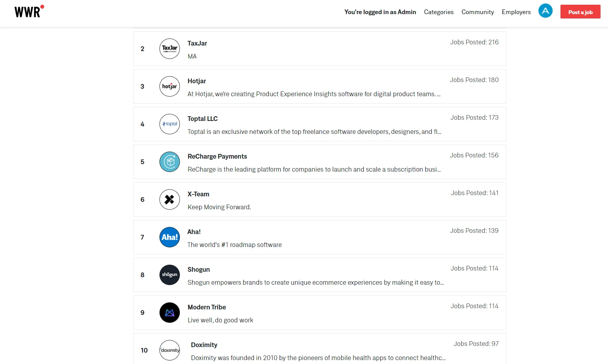Open the TaxJar company link
Screen dimensions: 608x364
(x=197, y=43)
